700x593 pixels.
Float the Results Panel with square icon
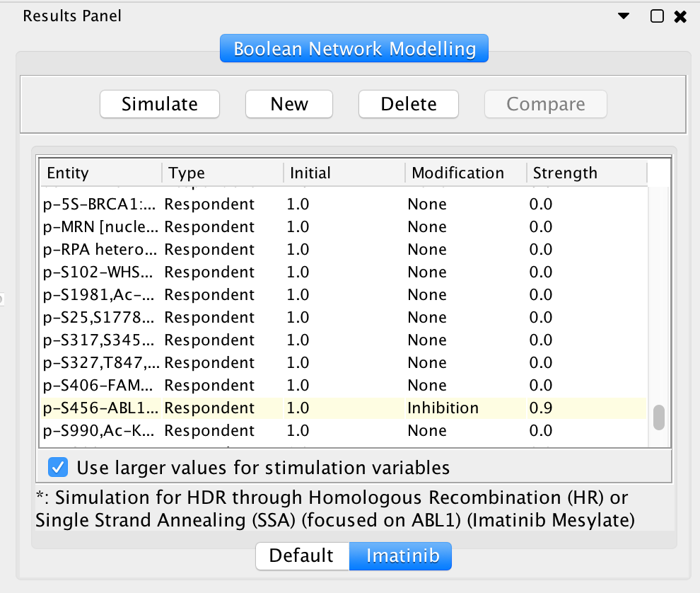click(x=657, y=16)
